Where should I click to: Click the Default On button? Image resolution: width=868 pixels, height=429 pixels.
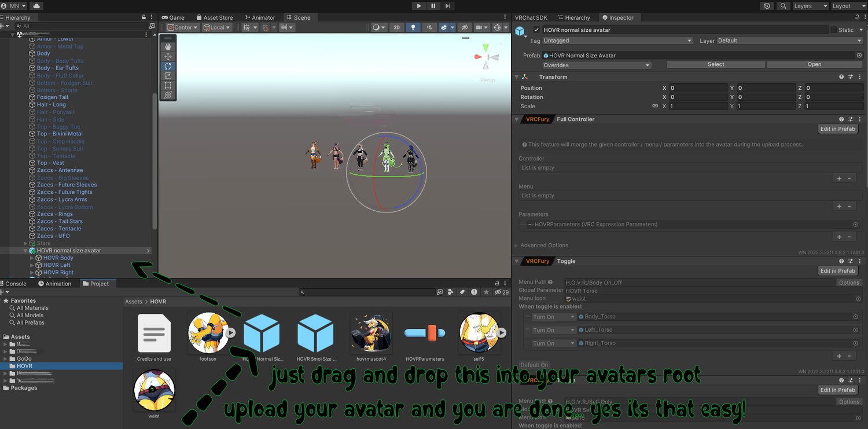[x=534, y=365]
